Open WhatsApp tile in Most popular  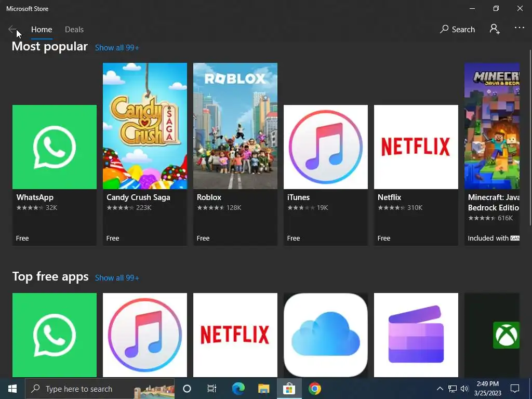54,147
